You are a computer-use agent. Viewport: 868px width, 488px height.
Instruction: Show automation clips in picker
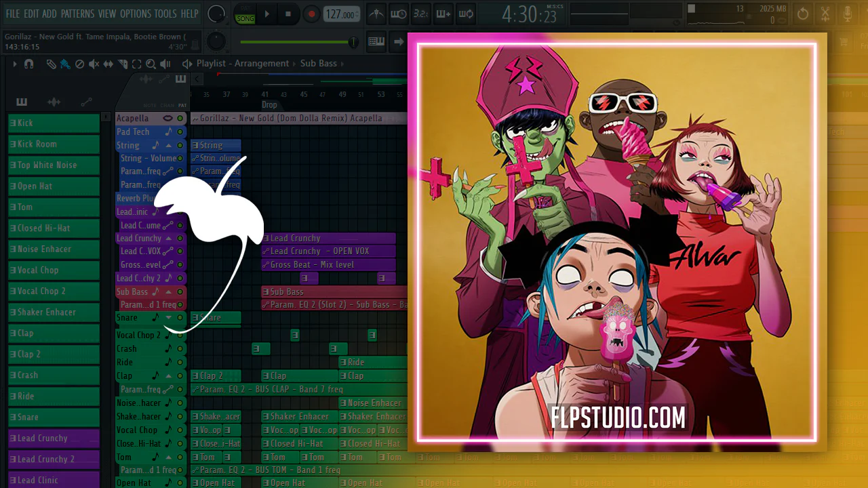[x=86, y=102]
